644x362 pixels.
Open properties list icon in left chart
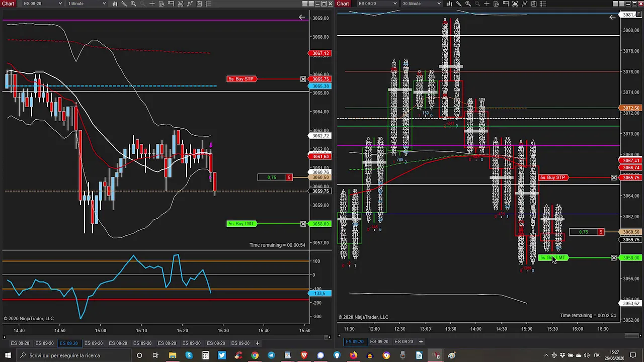pos(208,4)
